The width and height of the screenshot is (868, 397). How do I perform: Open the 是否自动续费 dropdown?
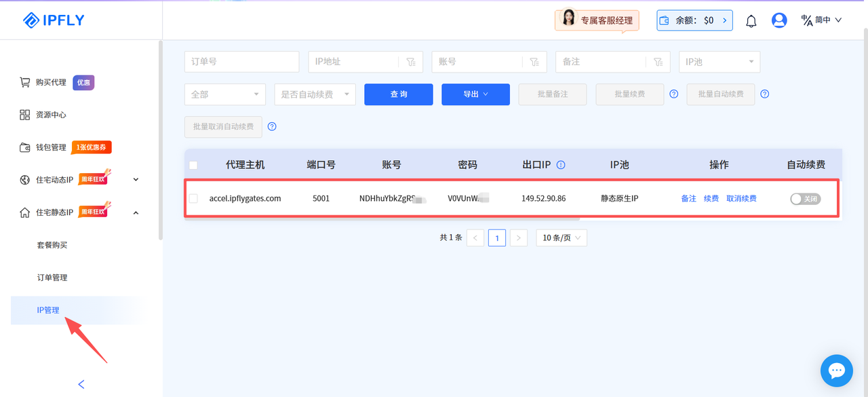tap(315, 94)
